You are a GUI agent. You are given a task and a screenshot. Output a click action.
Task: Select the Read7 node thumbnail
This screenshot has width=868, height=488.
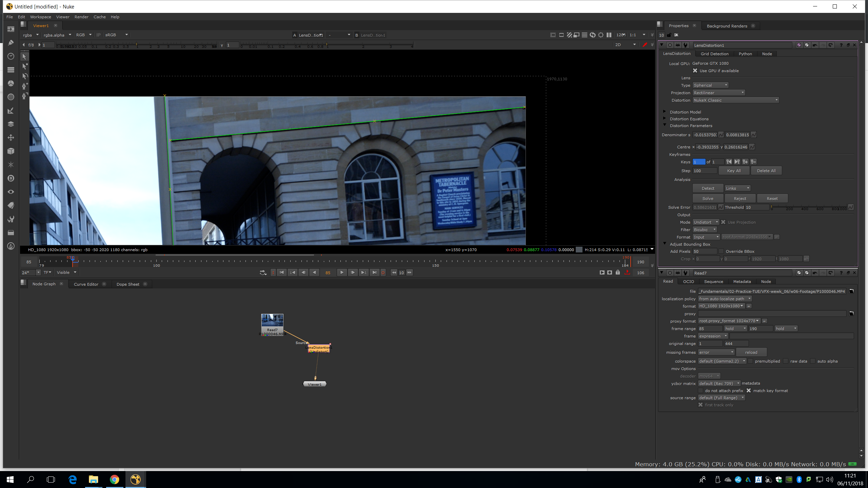[x=272, y=320]
